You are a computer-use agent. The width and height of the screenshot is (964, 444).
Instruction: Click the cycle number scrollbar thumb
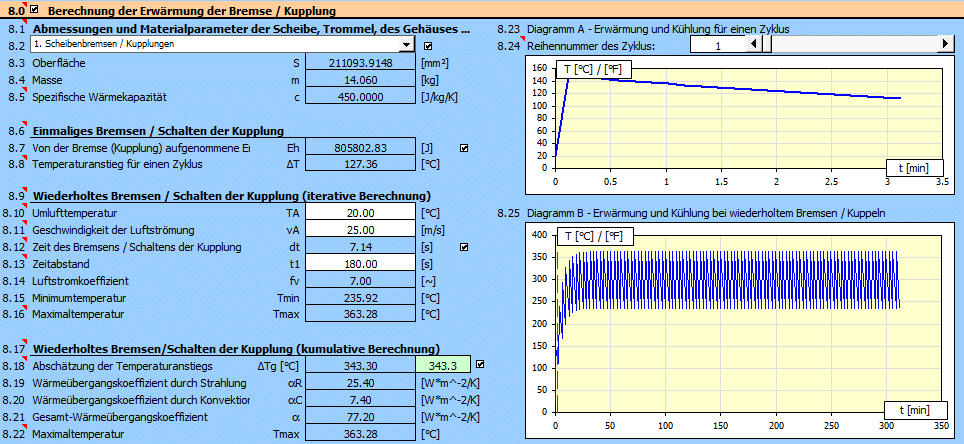tap(767, 44)
